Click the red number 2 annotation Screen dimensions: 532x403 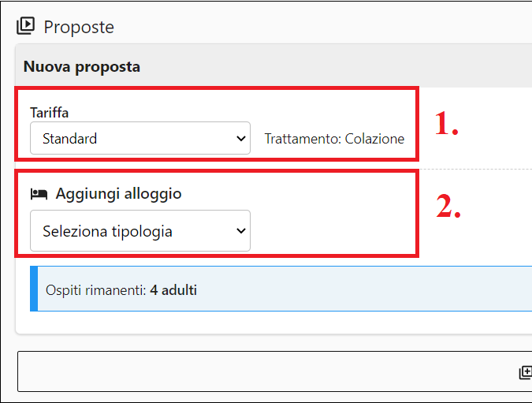[x=448, y=207]
